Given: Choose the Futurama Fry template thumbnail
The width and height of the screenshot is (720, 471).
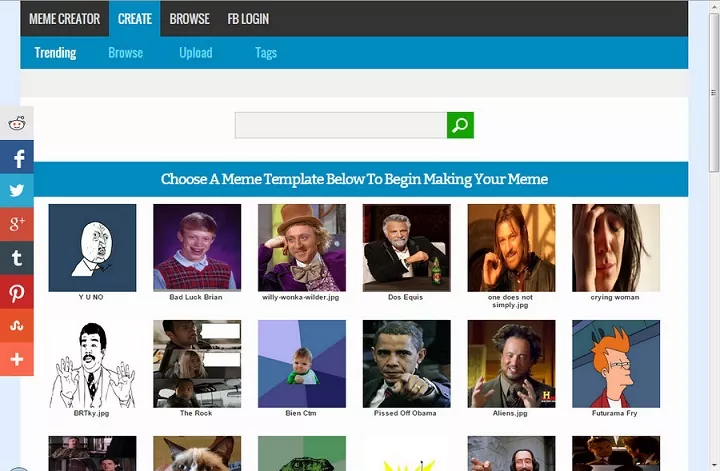Looking at the screenshot, I should click(x=616, y=364).
